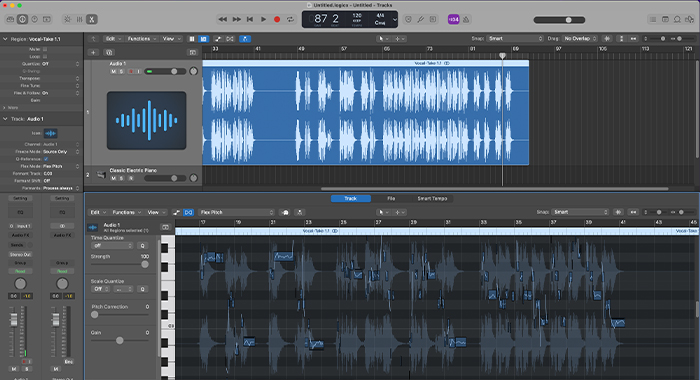Adjust the master volume slider
Image resolution: width=700 pixels, height=380 pixels.
click(559, 20)
